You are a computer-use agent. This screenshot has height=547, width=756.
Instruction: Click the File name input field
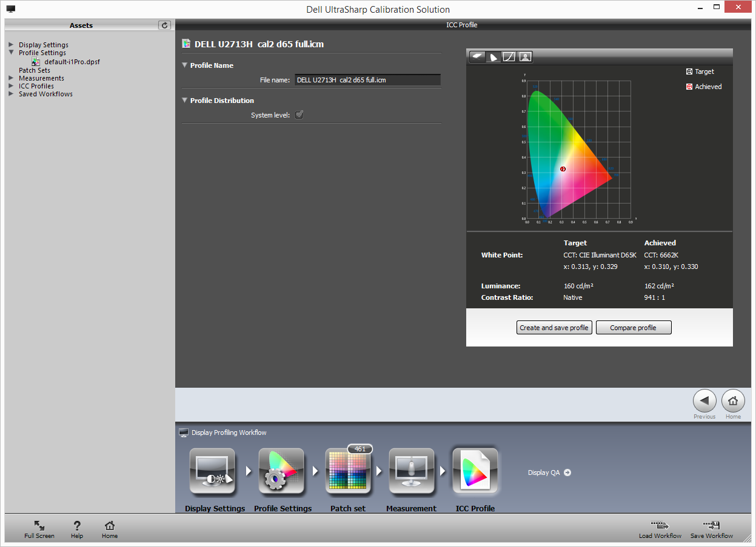(x=367, y=80)
